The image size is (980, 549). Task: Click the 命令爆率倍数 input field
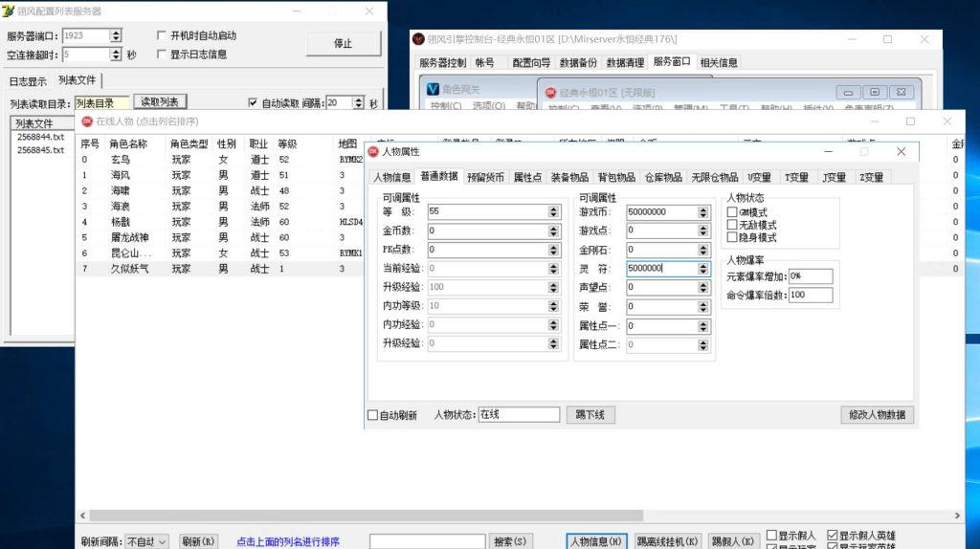[x=811, y=295]
